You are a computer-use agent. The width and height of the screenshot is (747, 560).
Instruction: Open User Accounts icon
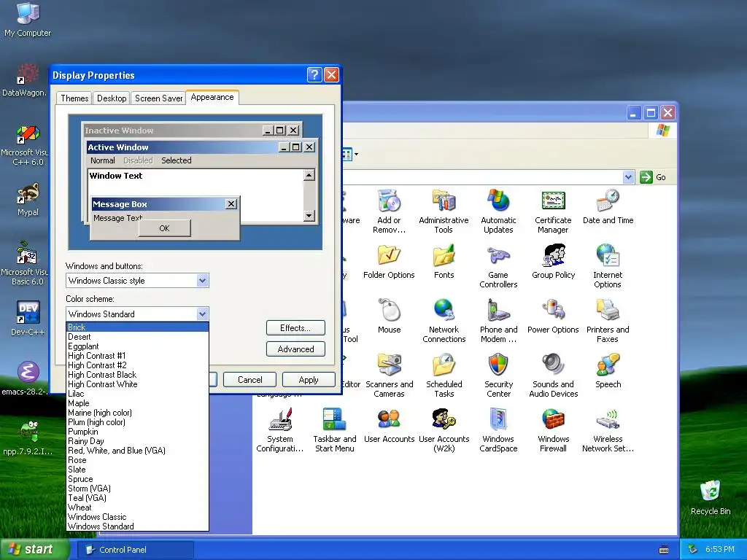390,426
